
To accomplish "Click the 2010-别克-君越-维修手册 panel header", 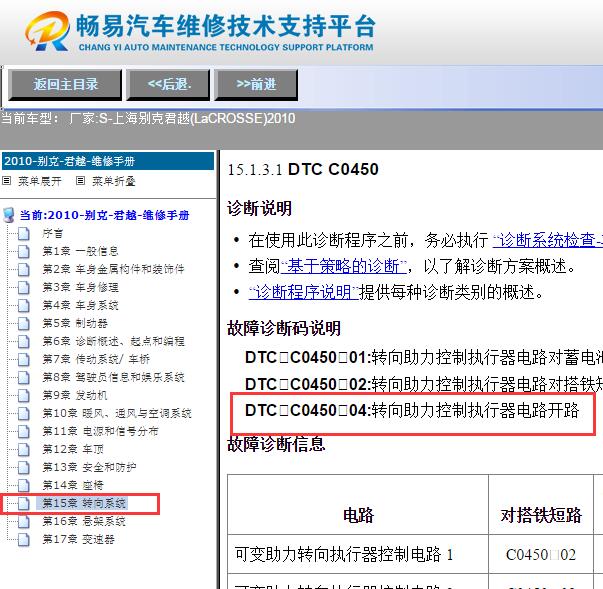I will point(108,161).
